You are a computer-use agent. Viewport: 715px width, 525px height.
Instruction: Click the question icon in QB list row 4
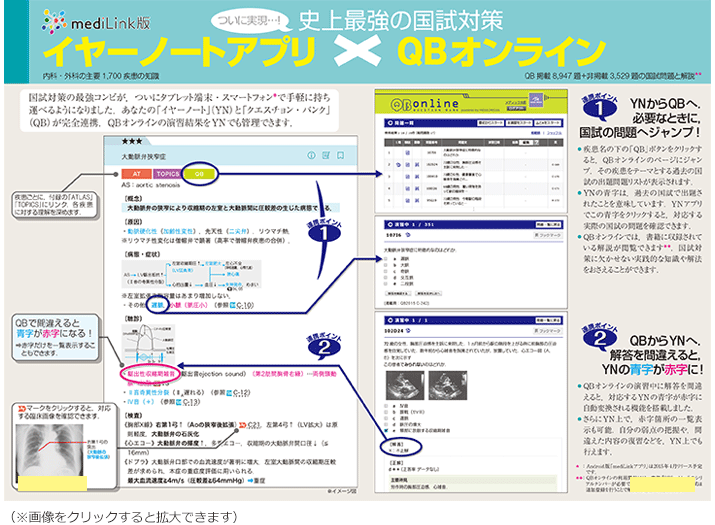click(x=407, y=188)
